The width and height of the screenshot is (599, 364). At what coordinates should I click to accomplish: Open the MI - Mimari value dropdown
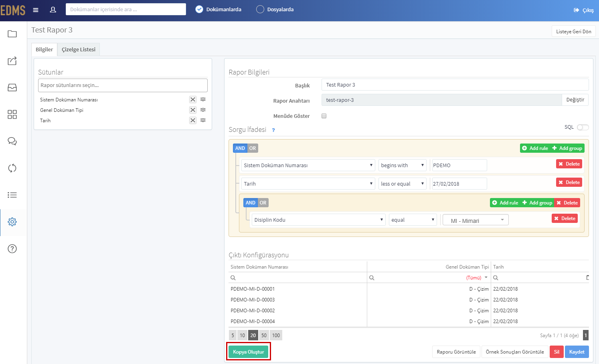476,220
